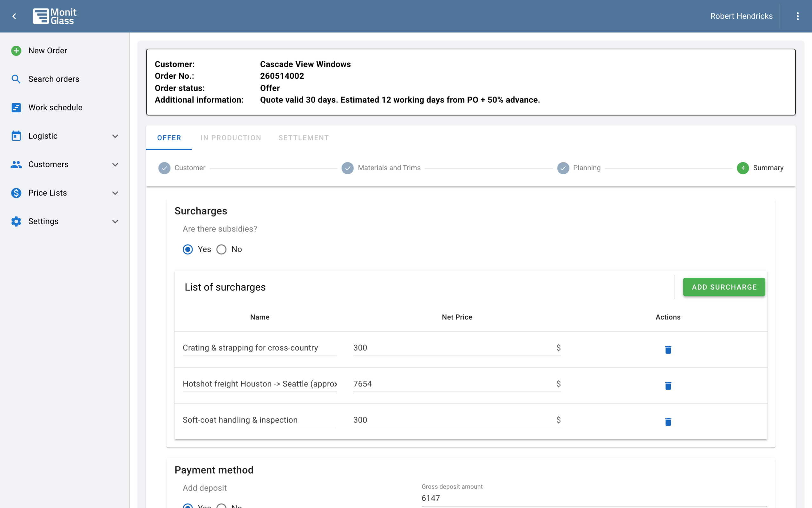
Task: Click the green New Order plus icon
Action: 16,51
